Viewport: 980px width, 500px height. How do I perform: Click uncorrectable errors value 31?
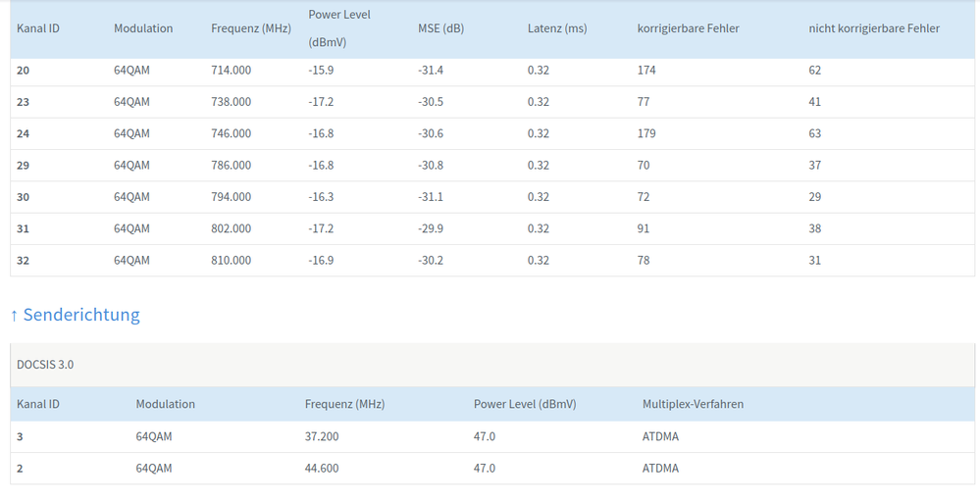[x=814, y=261]
